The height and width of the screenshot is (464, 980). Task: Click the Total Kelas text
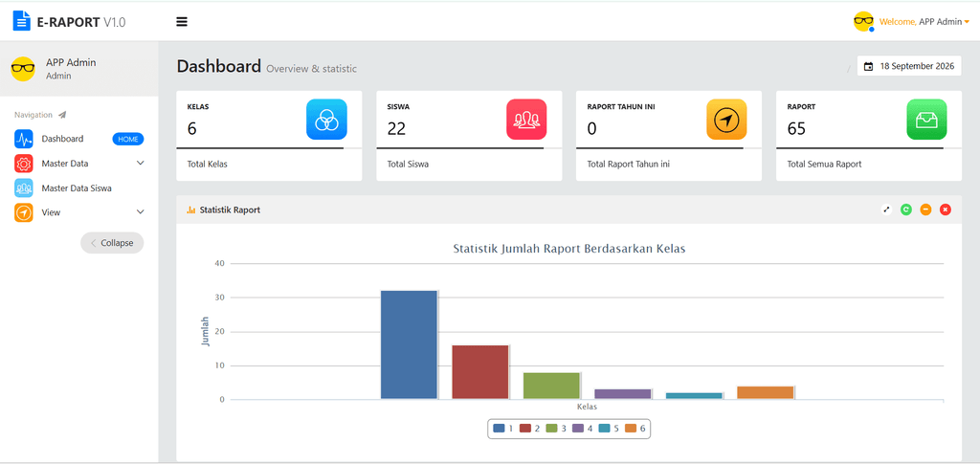208,165
